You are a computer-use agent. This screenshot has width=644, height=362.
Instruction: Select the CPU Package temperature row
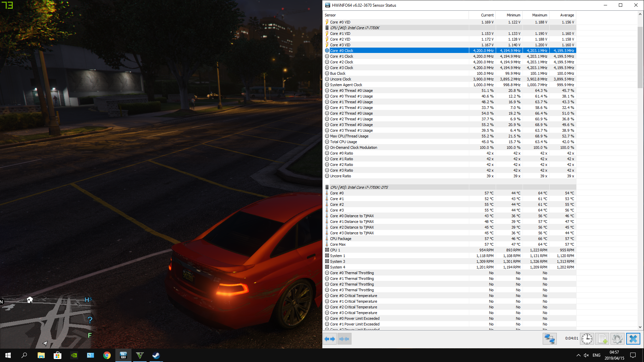pyautogui.click(x=450, y=239)
